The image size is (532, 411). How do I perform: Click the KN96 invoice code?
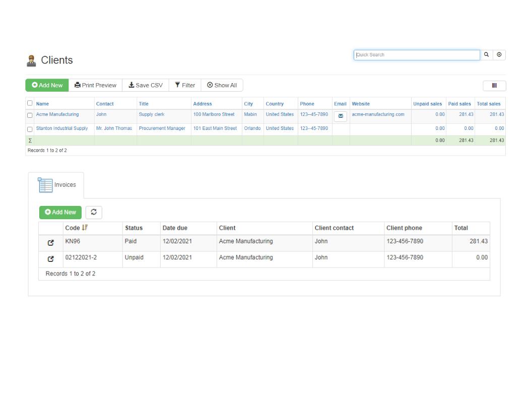coord(73,241)
